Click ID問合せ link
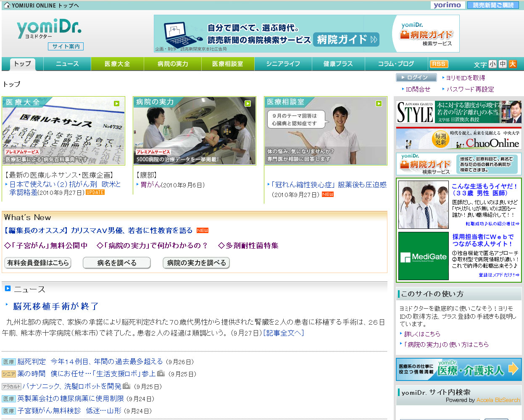524x420 pixels. click(x=418, y=89)
